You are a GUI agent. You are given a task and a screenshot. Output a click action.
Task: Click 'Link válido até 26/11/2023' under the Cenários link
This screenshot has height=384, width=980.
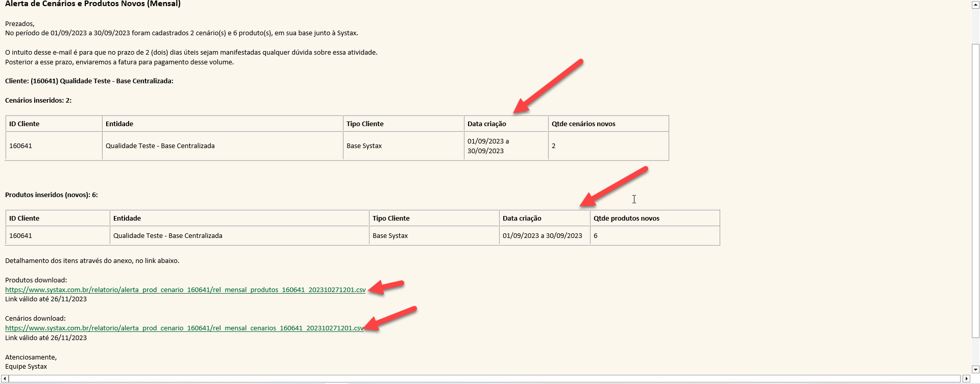coord(46,338)
